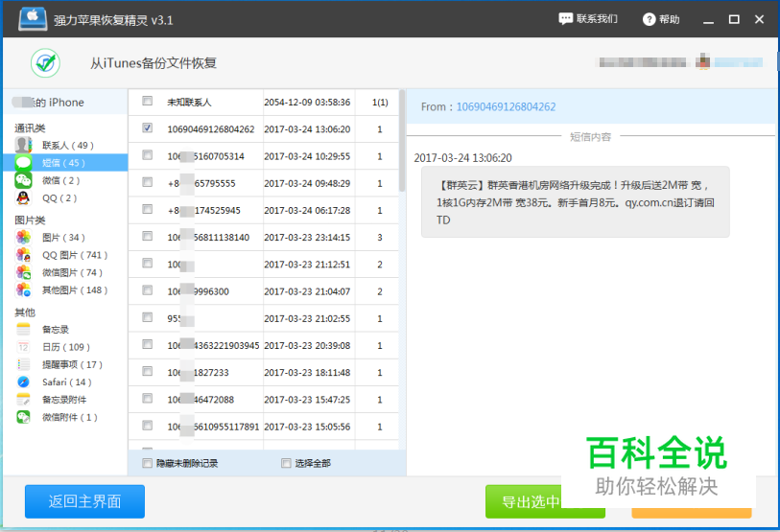
Task: Open the QQ (2) penguin icon
Action: pos(23,197)
